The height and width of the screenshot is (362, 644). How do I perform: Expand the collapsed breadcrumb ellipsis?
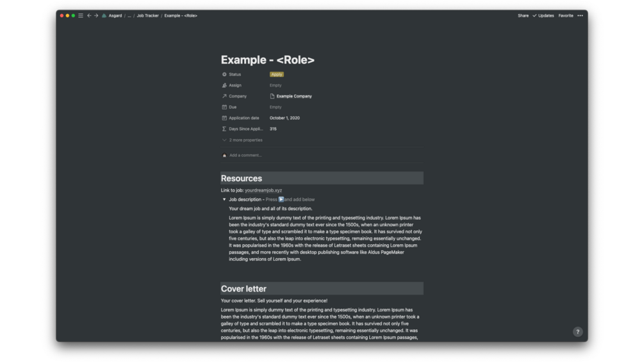129,15
